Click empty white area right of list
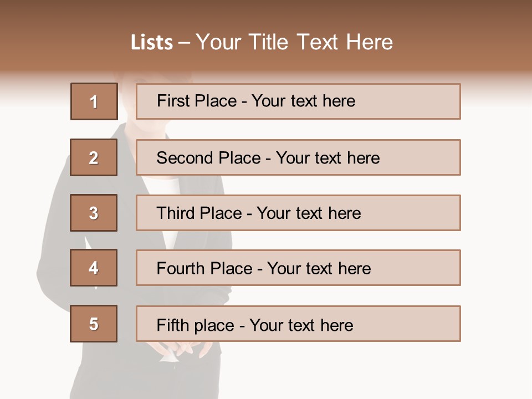 [x=496, y=222]
